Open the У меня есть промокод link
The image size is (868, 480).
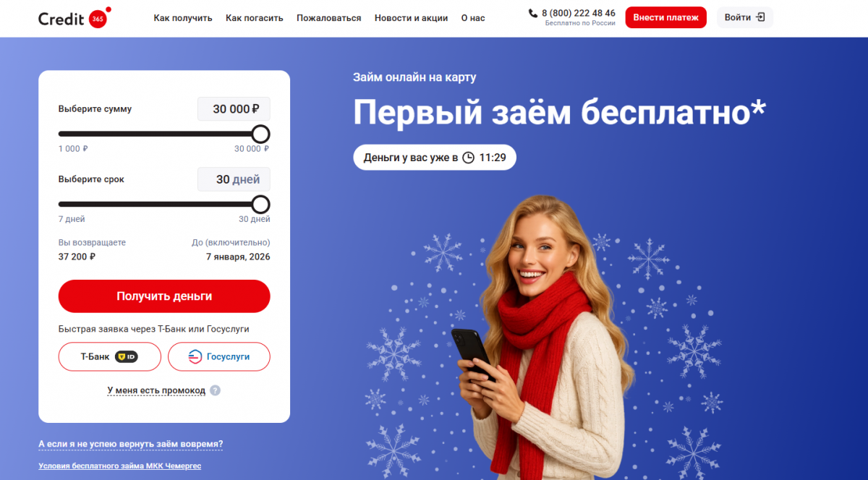pyautogui.click(x=156, y=390)
